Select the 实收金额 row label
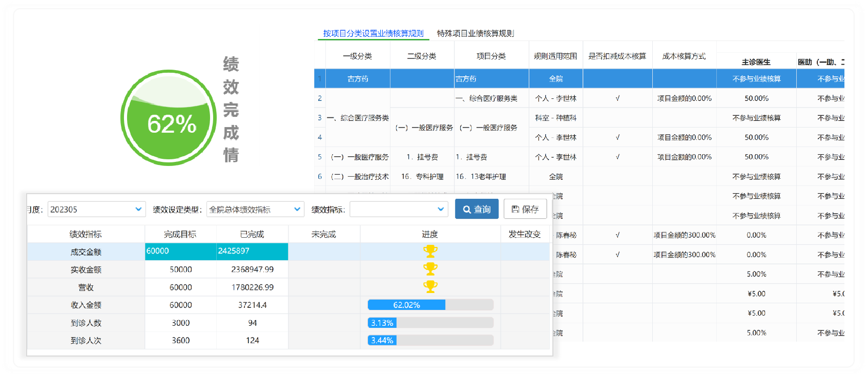Viewport: 868px width, 376px height. [86, 269]
